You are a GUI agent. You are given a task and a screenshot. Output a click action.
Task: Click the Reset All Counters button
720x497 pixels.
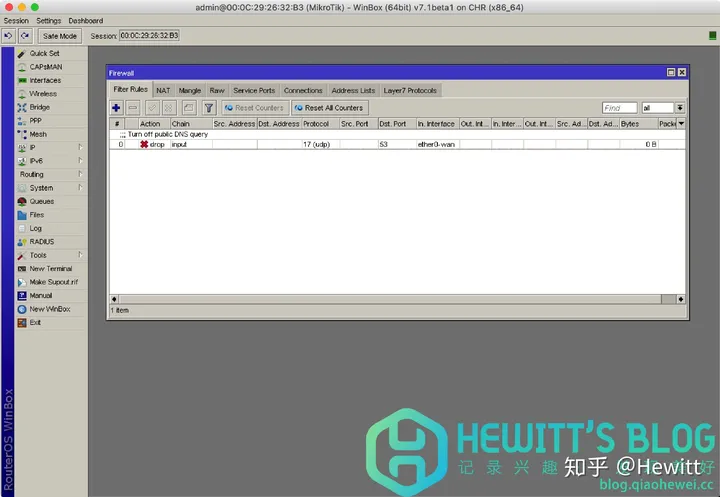click(330, 108)
